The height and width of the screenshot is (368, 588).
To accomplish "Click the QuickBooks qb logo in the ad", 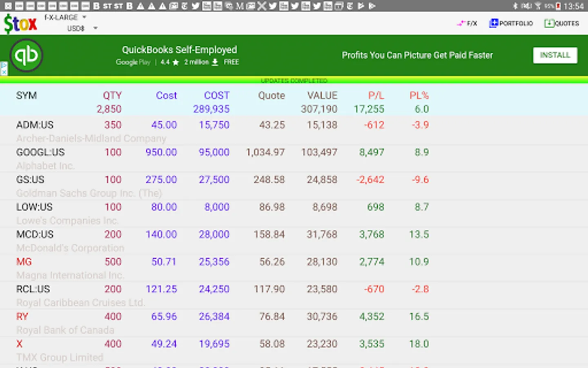I will coord(26,56).
